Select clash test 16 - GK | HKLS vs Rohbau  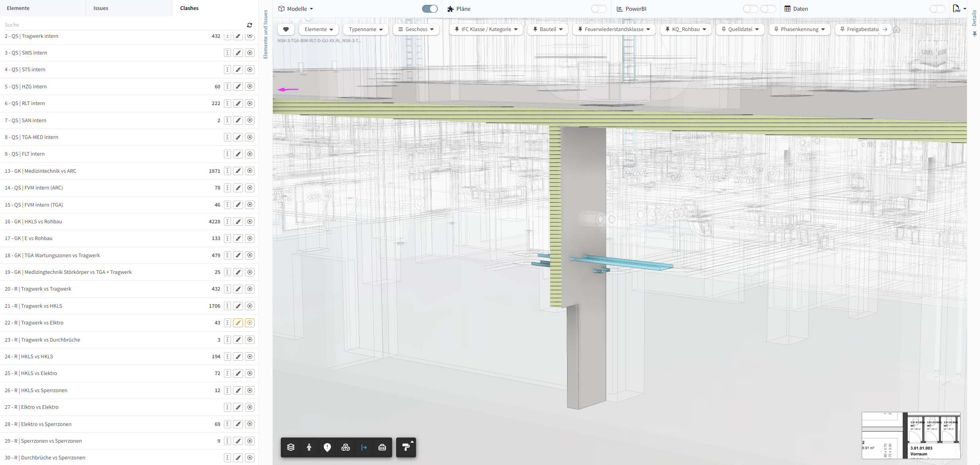pyautogui.click(x=33, y=221)
